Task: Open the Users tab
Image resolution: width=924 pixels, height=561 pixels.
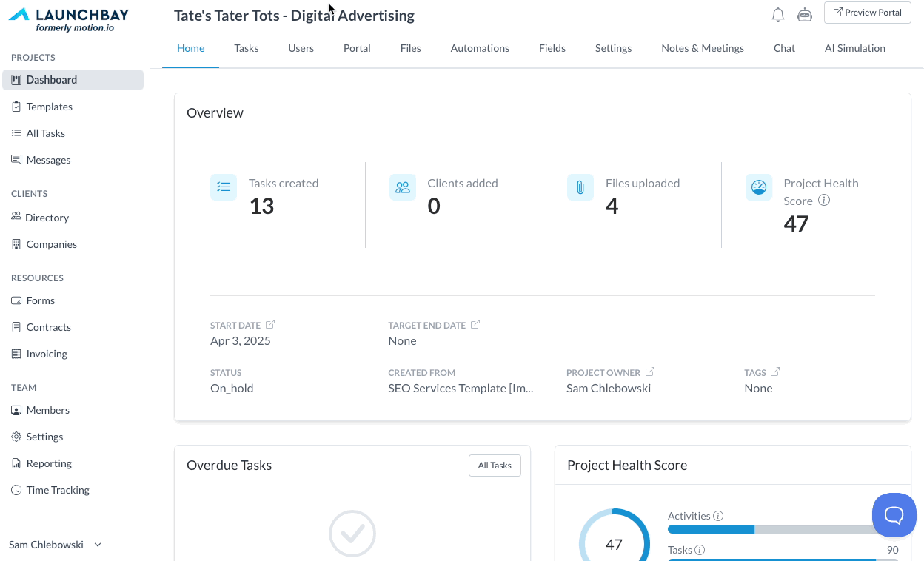Action: pyautogui.click(x=301, y=48)
